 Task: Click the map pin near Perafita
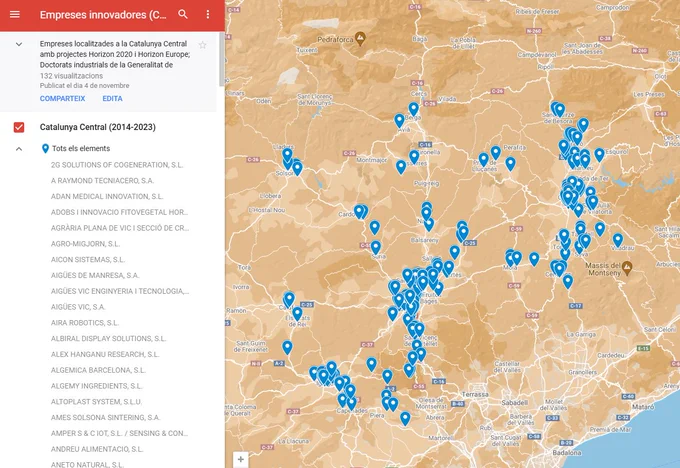(x=496, y=152)
